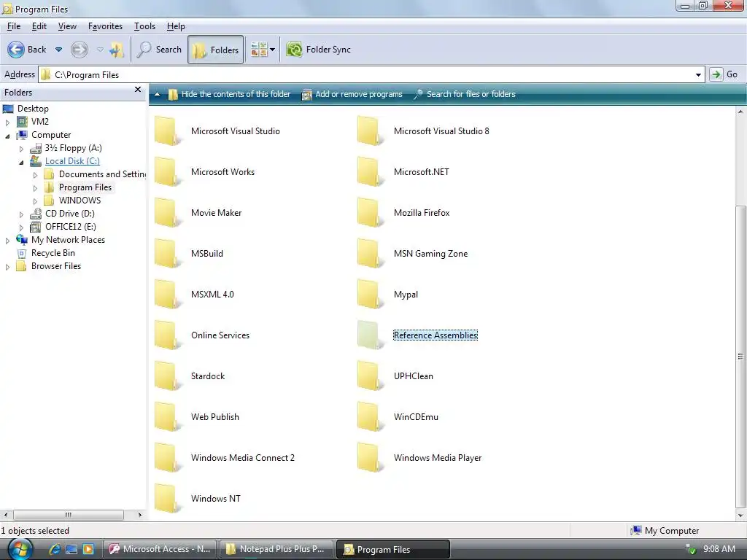Click the file list vertical scrollbar thumb
Viewport: 747px width, 560px height.
click(740, 356)
